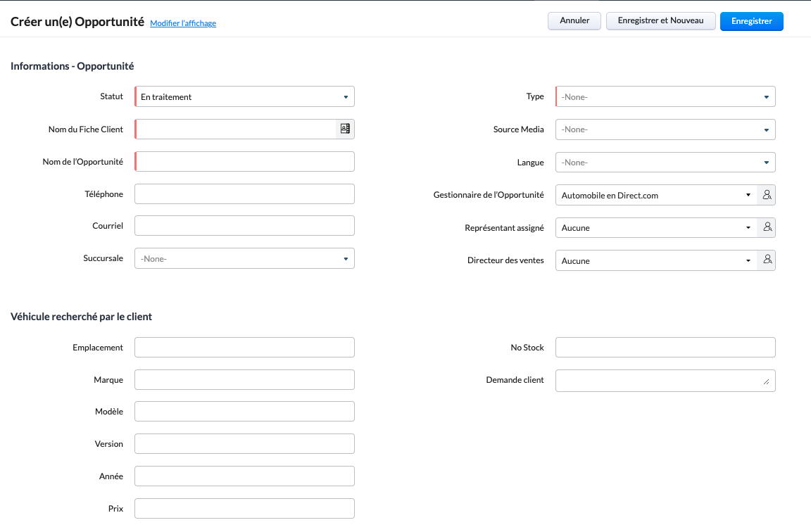Open client lookup icon in Nom du Fiche Client

[x=345, y=129]
